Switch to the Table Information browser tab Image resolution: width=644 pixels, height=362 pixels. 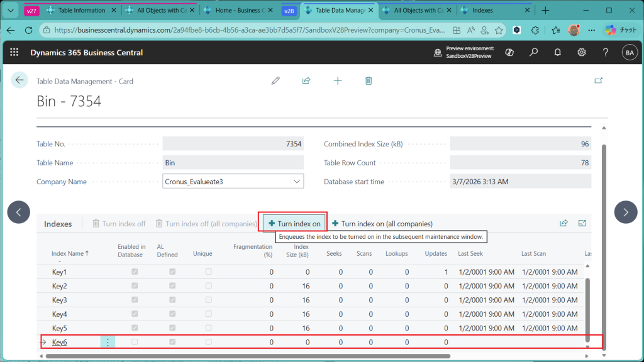tap(79, 11)
